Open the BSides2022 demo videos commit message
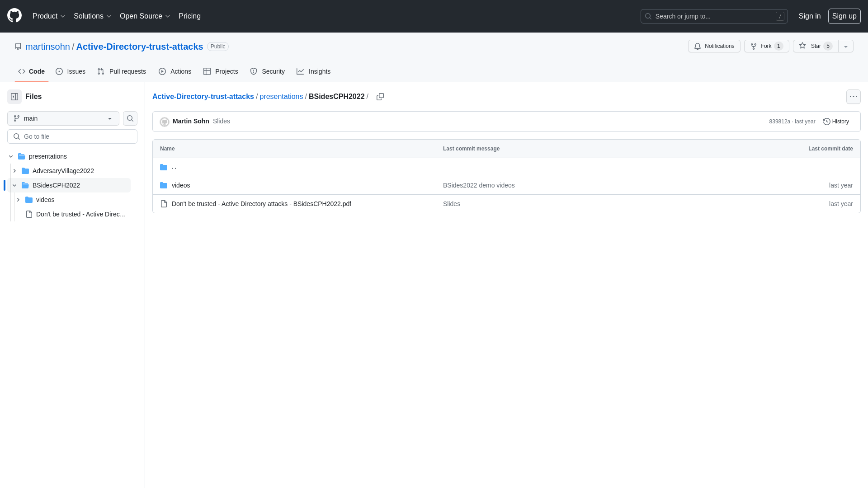Screen dimensions: 868x488 click(479, 185)
